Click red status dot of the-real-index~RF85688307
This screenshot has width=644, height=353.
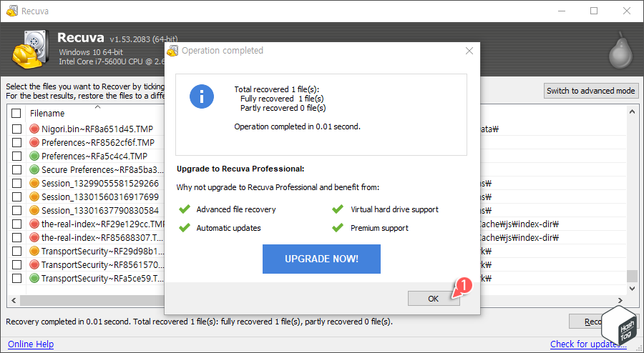pyautogui.click(x=34, y=238)
